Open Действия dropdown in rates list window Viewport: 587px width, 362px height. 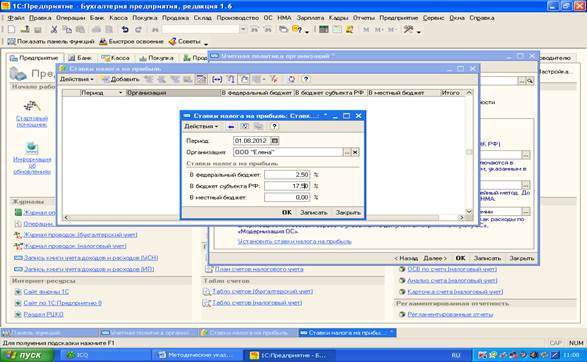76,79
